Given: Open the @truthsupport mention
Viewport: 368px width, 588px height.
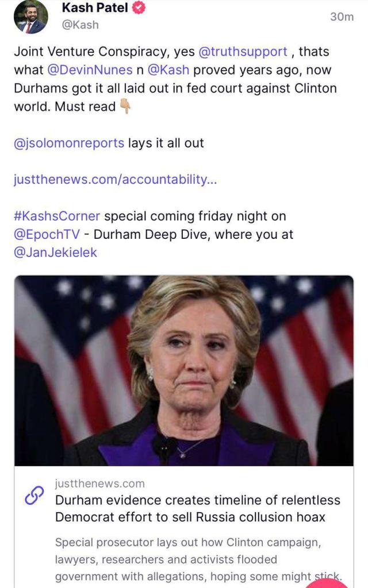Looking at the screenshot, I should tap(243, 51).
